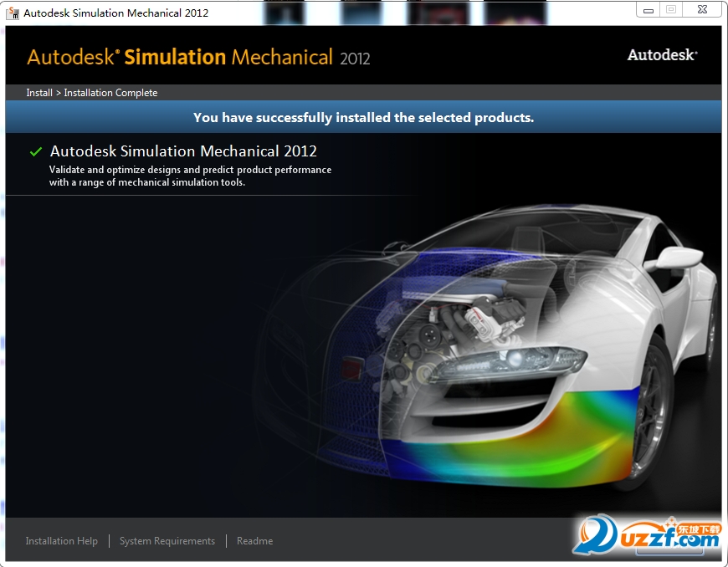Open the Readme link
This screenshot has width=728, height=567.
tap(255, 541)
